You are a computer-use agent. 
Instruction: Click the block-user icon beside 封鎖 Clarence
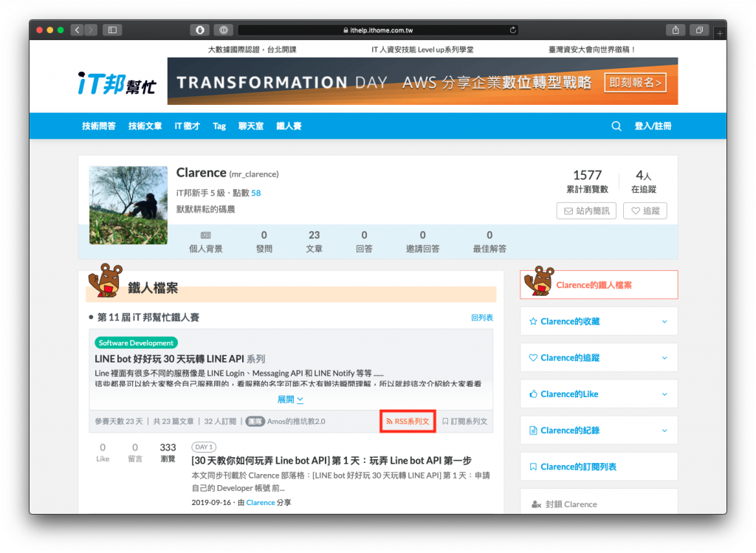[x=536, y=504]
